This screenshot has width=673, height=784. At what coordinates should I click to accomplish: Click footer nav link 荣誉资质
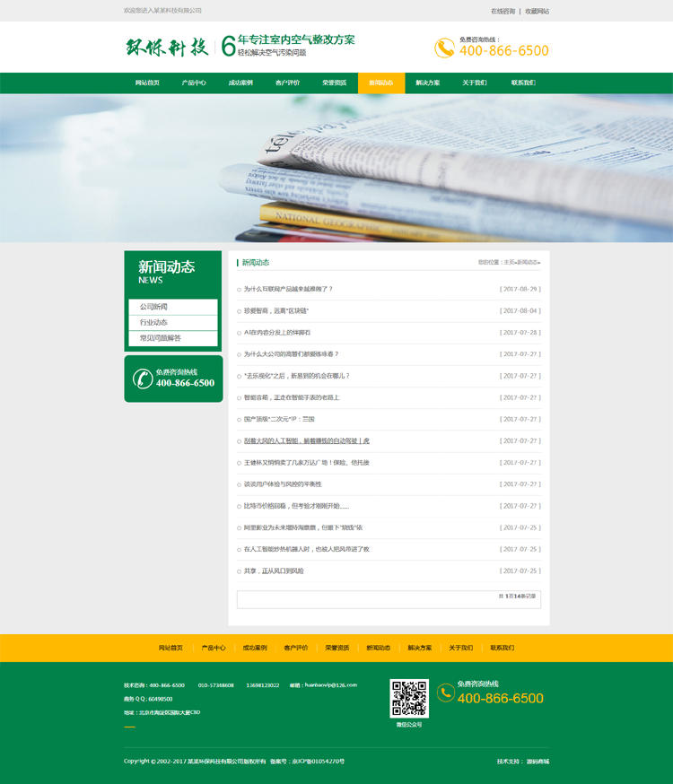pos(337,648)
